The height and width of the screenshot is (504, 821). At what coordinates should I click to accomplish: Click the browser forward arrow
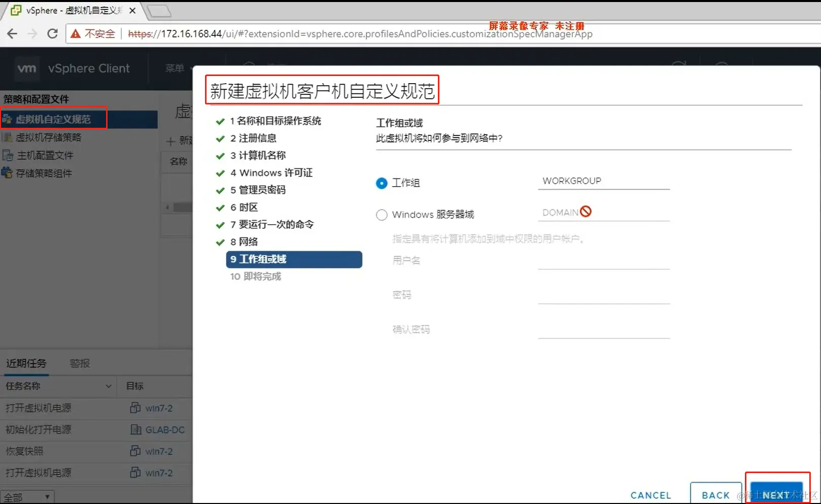(32, 33)
